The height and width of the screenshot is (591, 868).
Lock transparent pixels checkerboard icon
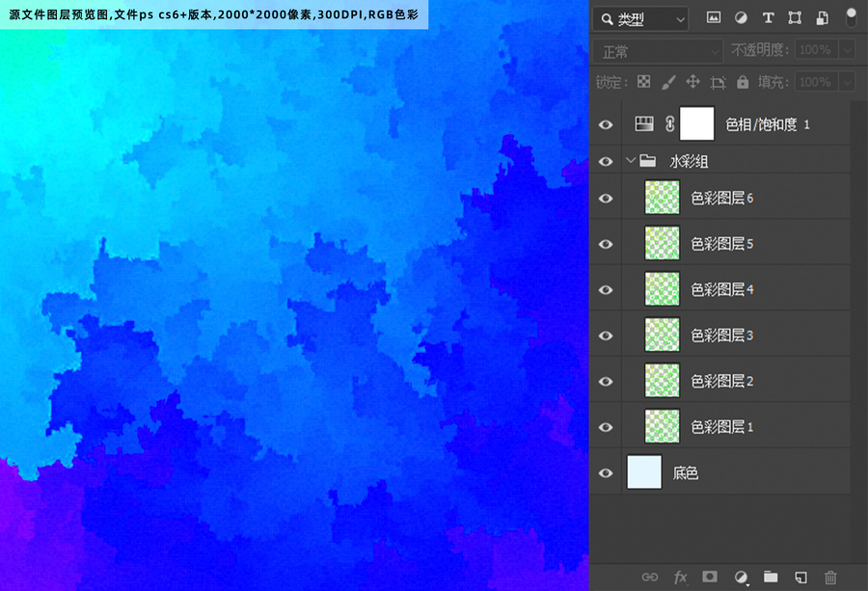coord(644,82)
